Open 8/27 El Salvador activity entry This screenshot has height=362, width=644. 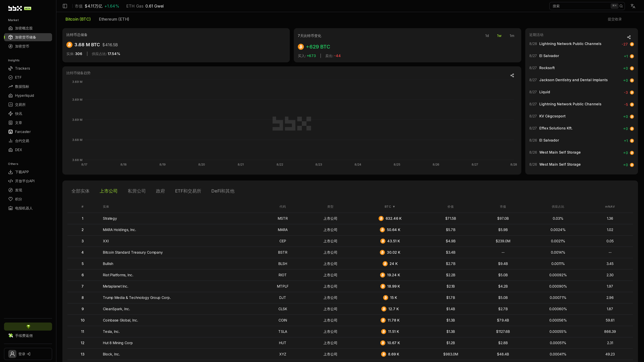pos(581,56)
